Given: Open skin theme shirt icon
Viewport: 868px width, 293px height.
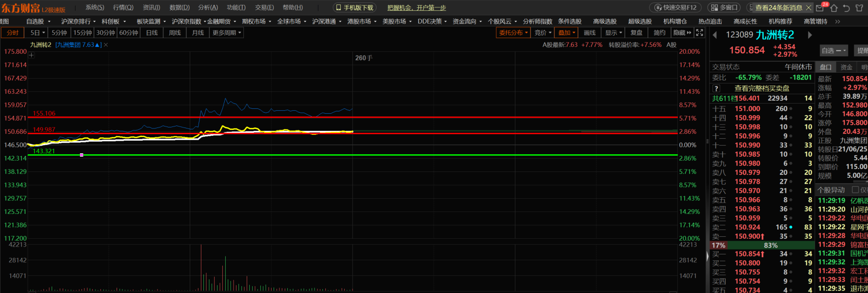Looking at the screenshot, I should 860,8.
